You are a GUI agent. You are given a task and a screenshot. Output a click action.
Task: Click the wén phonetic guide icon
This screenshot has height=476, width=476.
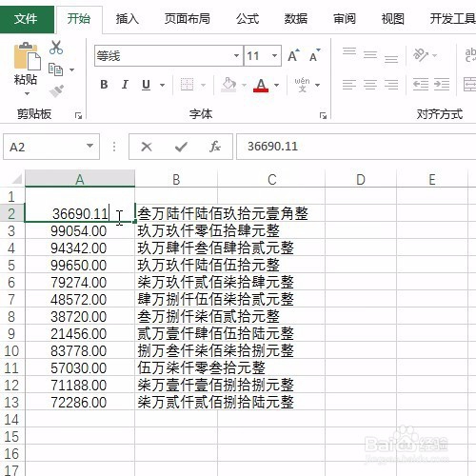[302, 85]
